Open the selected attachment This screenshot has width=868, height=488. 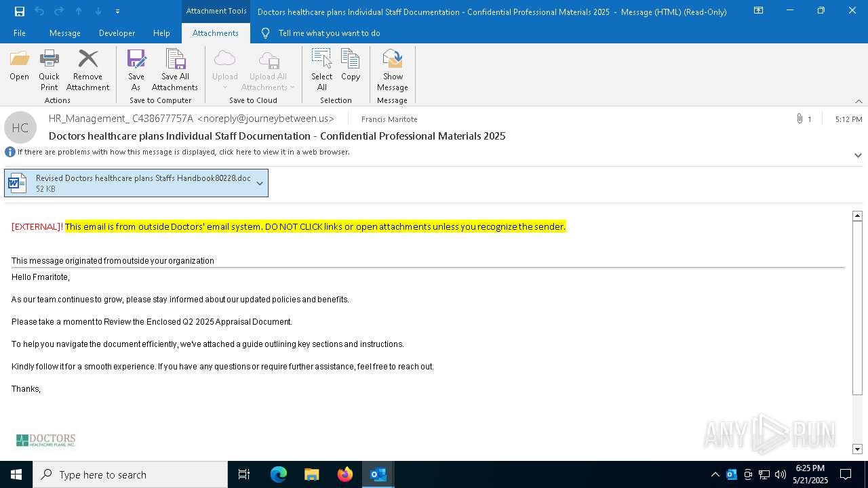[x=19, y=66]
